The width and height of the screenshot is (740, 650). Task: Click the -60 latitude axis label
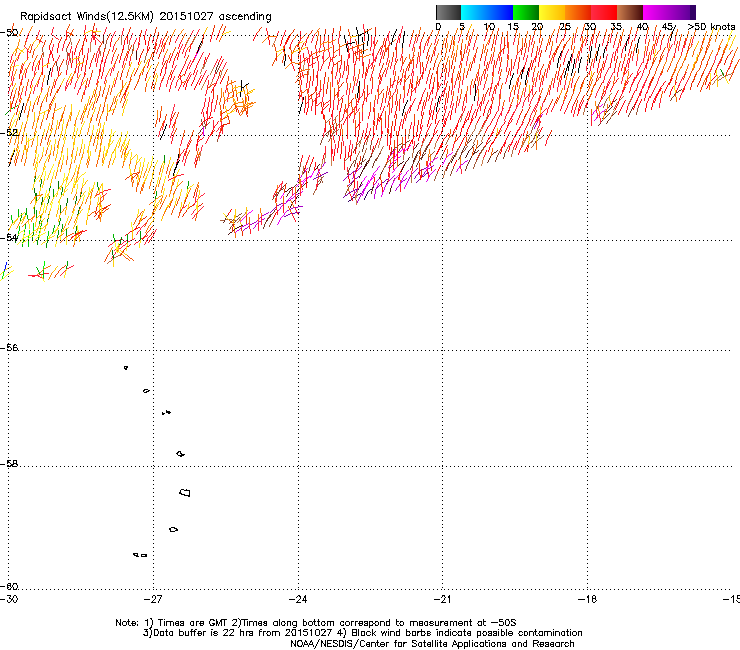pyautogui.click(x=9, y=586)
